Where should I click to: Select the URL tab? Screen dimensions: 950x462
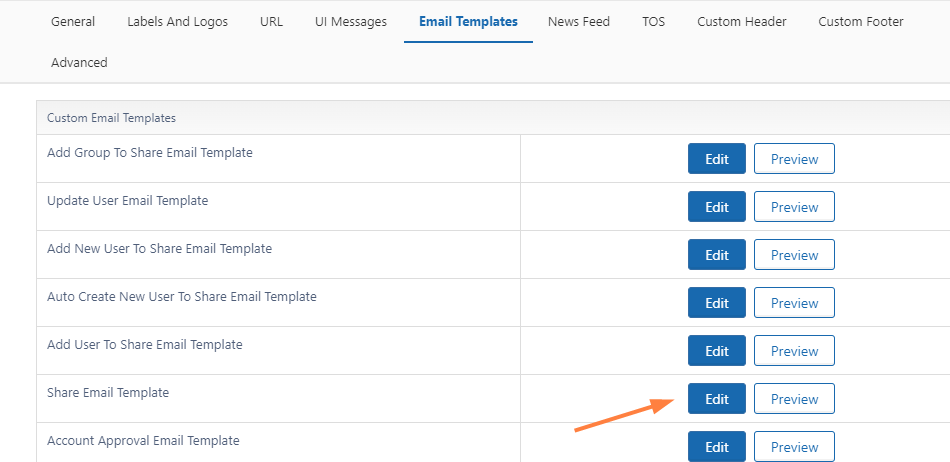[x=271, y=22]
